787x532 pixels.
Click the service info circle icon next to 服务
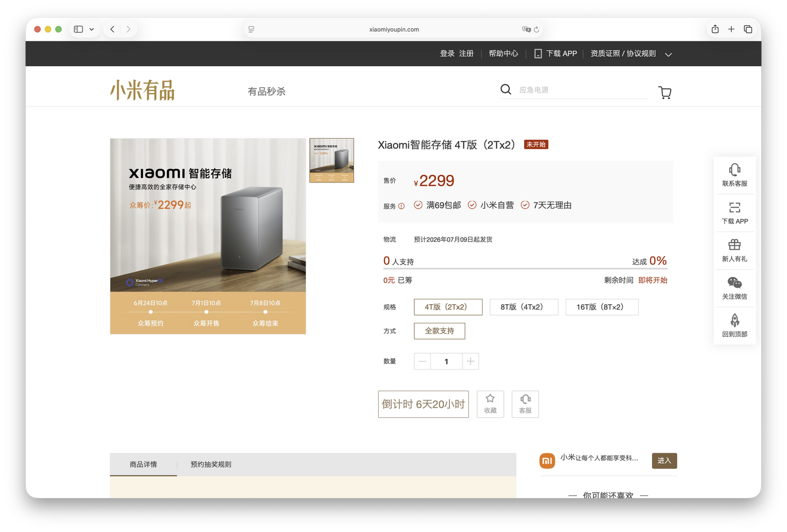click(401, 206)
